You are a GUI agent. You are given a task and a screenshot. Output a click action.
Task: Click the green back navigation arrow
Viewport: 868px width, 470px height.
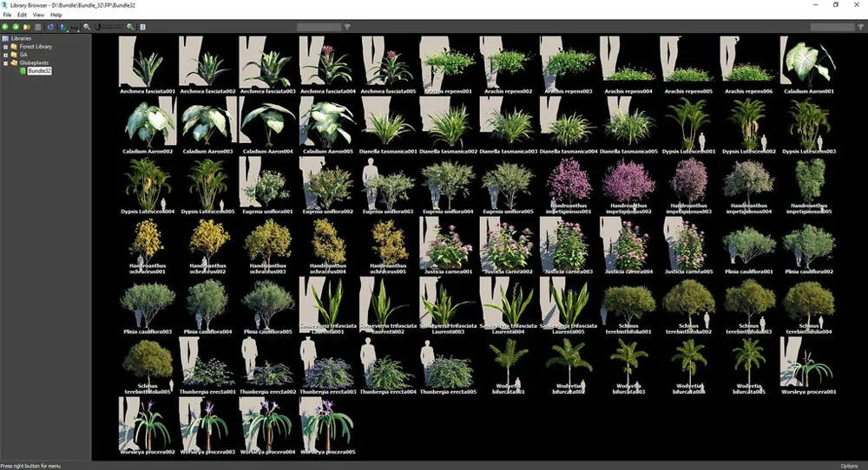pyautogui.click(x=5, y=27)
